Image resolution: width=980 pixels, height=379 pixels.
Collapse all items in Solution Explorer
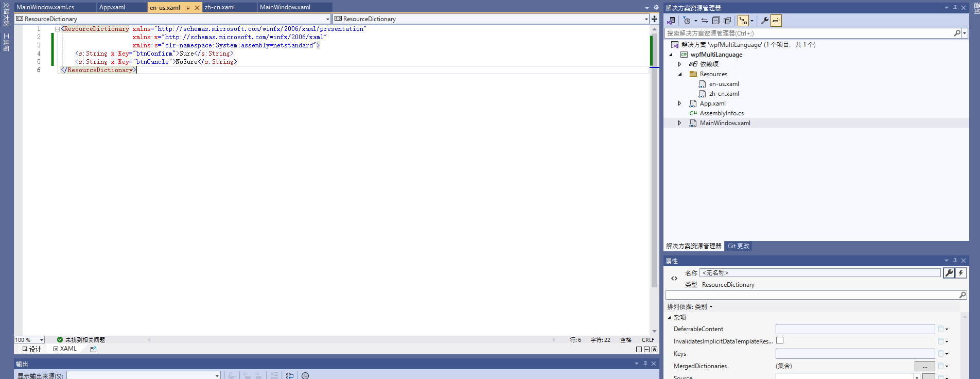(x=716, y=21)
